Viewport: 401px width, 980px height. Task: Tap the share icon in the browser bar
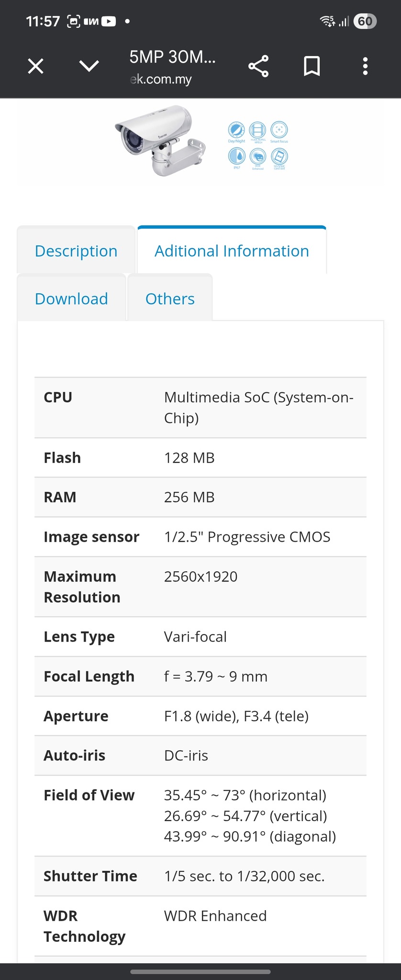[x=258, y=66]
